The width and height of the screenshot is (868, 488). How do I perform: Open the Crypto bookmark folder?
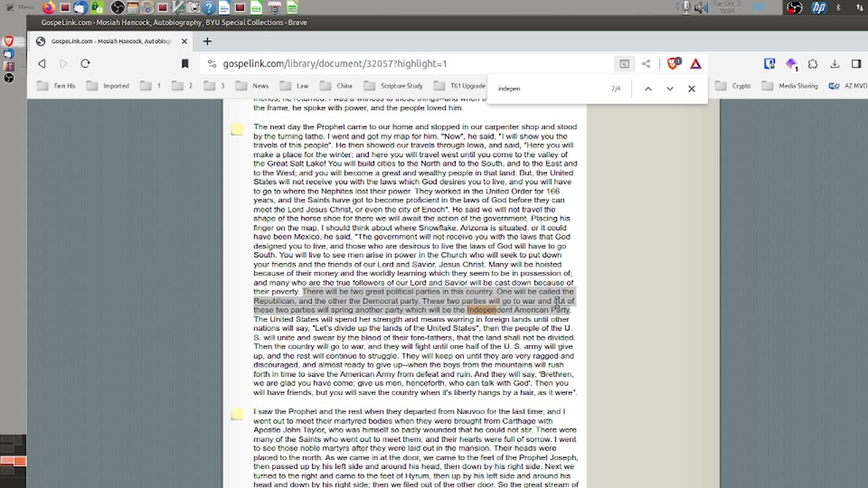pos(734,86)
